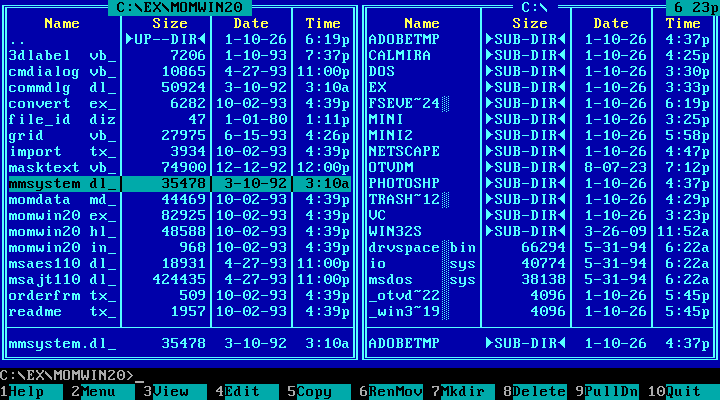Click the right panel Date column header
The width and height of the screenshot is (720, 400).
point(611,23)
